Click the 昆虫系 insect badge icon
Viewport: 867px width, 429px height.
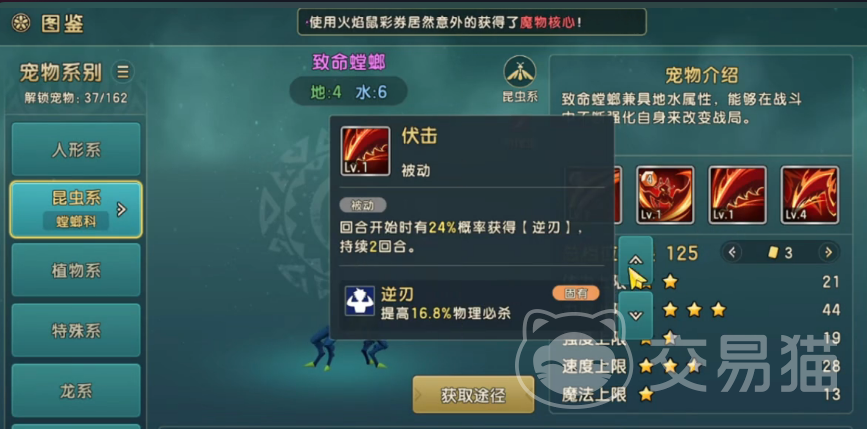[x=519, y=72]
